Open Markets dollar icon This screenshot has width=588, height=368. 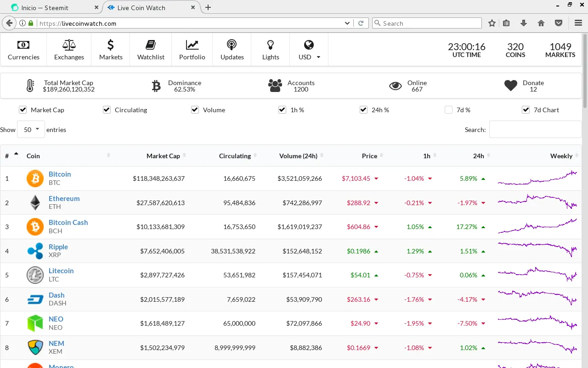(111, 45)
